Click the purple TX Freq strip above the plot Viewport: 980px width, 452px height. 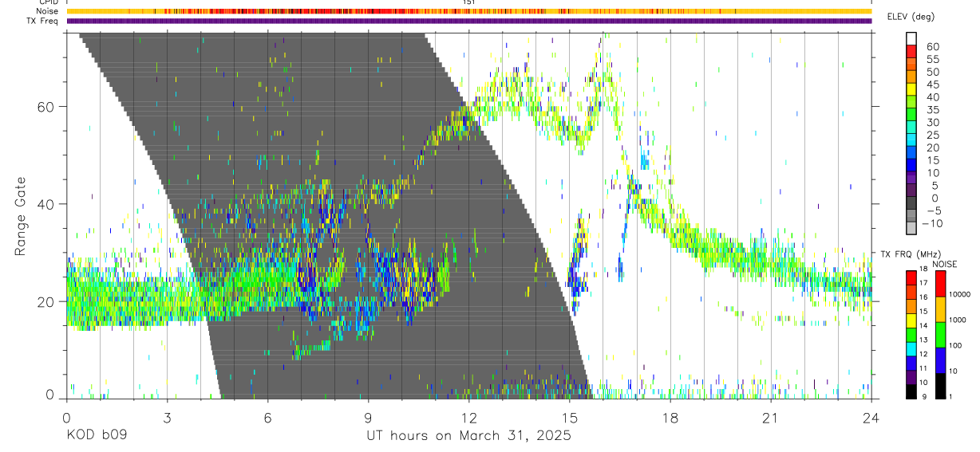[468, 21]
